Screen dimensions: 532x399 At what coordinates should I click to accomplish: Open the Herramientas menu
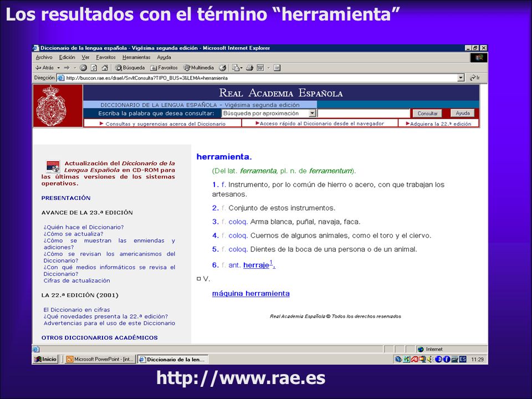point(136,57)
